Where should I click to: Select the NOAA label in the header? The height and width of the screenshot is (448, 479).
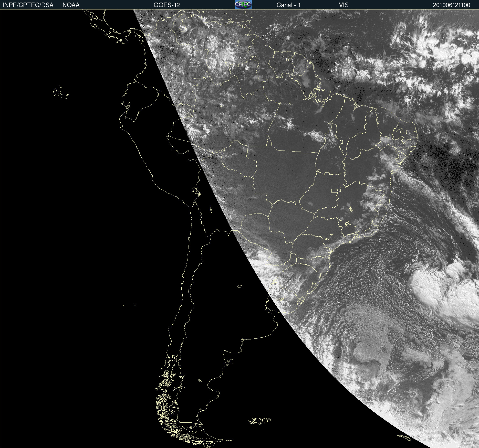point(71,5)
